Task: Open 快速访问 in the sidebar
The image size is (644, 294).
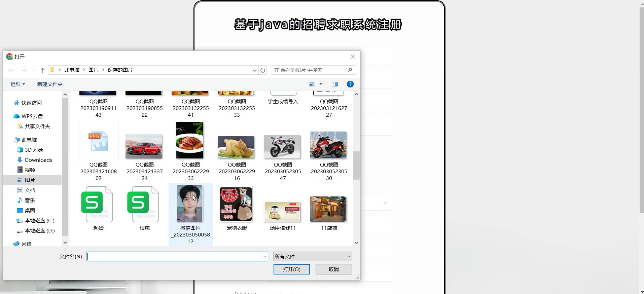Action: coord(32,103)
